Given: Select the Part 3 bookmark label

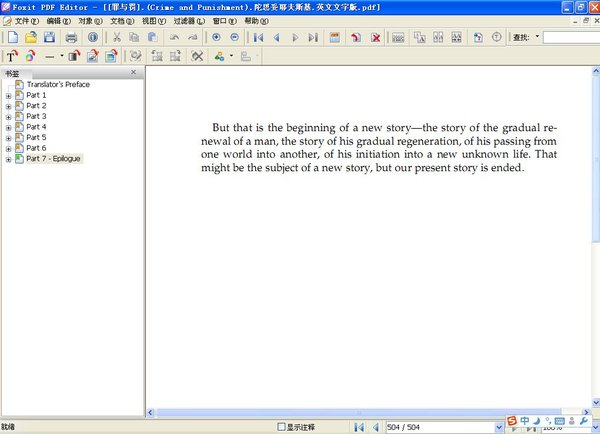Looking at the screenshot, I should click(36, 116).
